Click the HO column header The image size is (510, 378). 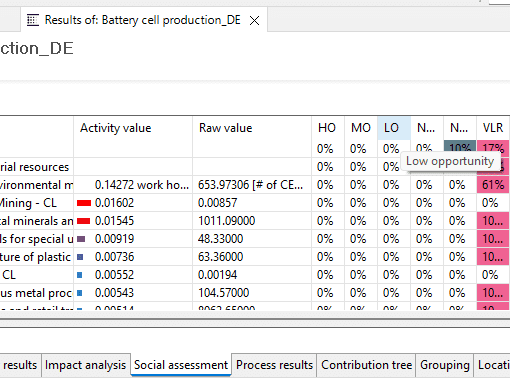pyautogui.click(x=328, y=128)
